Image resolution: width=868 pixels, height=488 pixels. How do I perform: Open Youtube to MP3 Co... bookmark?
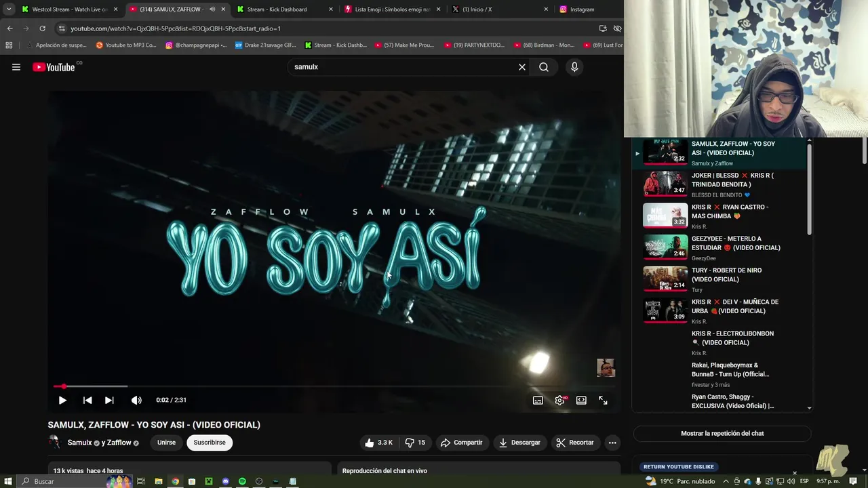click(126, 45)
